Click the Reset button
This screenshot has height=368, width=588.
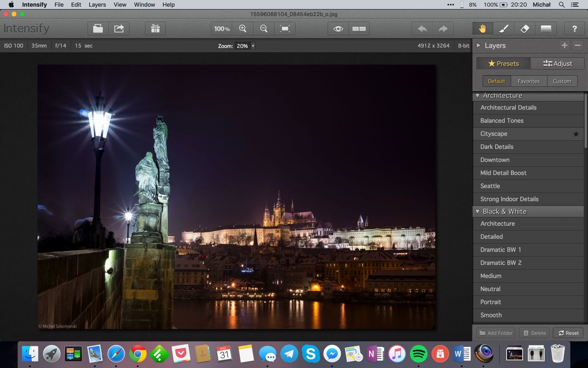click(x=568, y=333)
